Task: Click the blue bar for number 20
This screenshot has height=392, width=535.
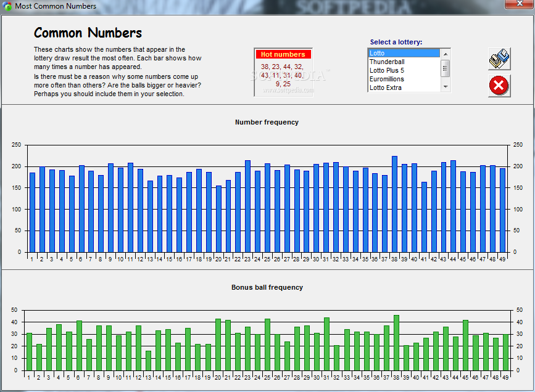Action: pos(218,219)
